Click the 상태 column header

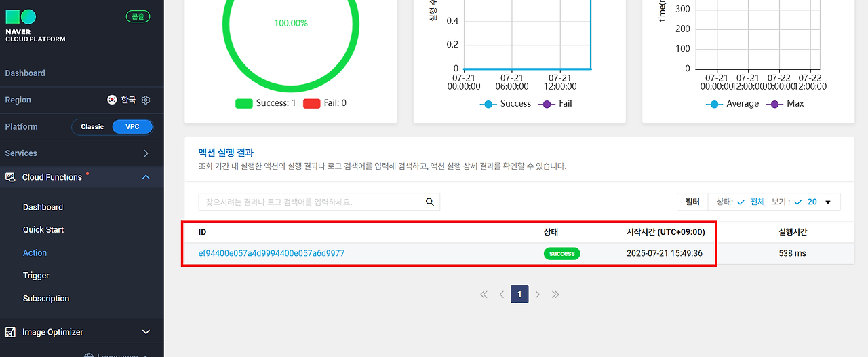pyautogui.click(x=551, y=232)
